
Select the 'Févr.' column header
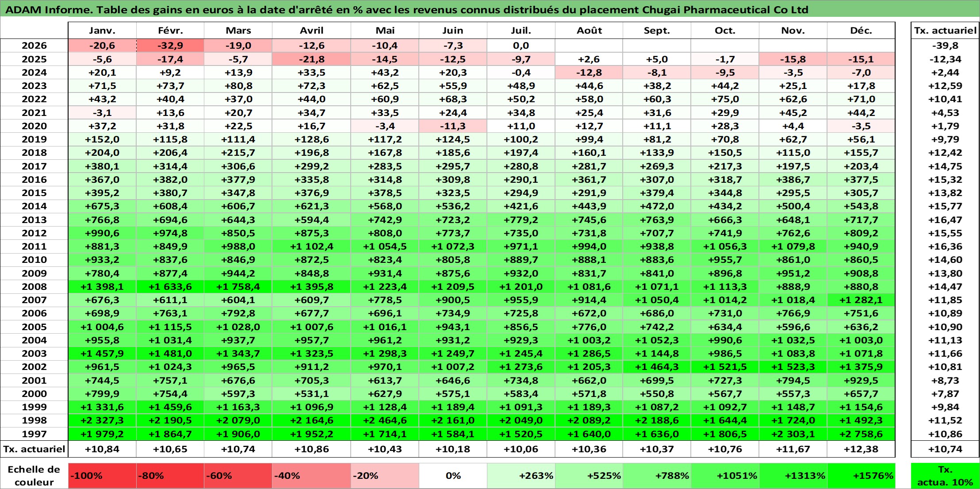point(170,31)
